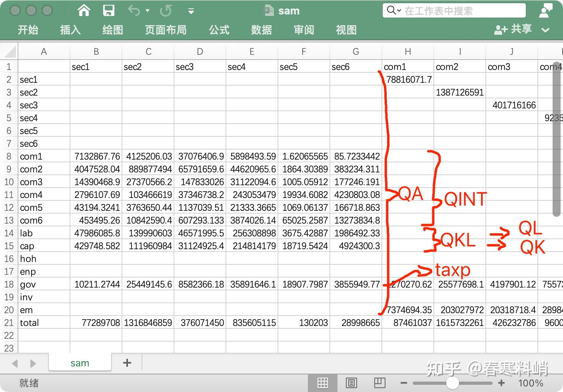Open the search options dropdown magnifier
The height and width of the screenshot is (392, 563).
click(394, 10)
